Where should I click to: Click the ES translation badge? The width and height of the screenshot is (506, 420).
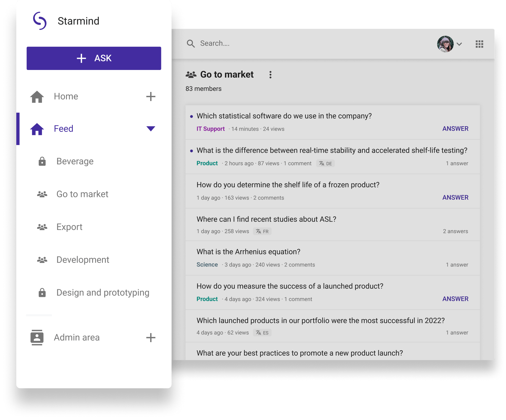pyautogui.click(x=262, y=333)
